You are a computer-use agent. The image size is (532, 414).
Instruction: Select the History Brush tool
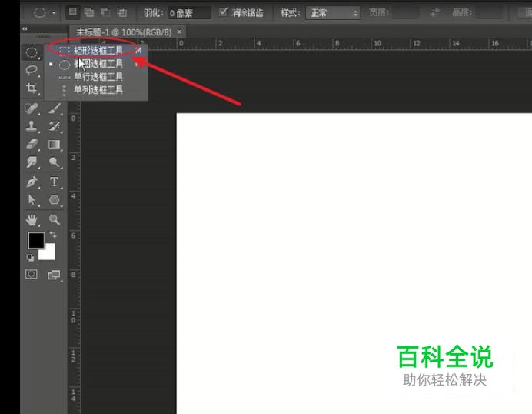[55, 126]
